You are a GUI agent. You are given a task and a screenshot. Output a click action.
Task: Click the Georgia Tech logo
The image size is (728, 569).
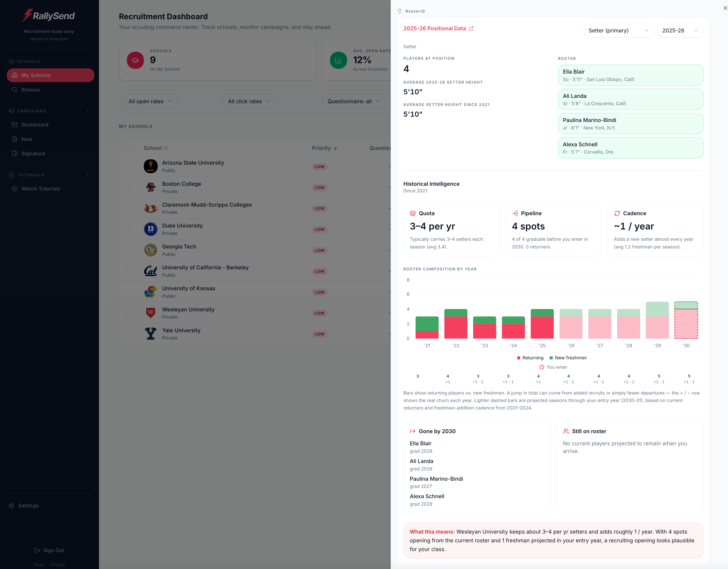[x=151, y=250]
